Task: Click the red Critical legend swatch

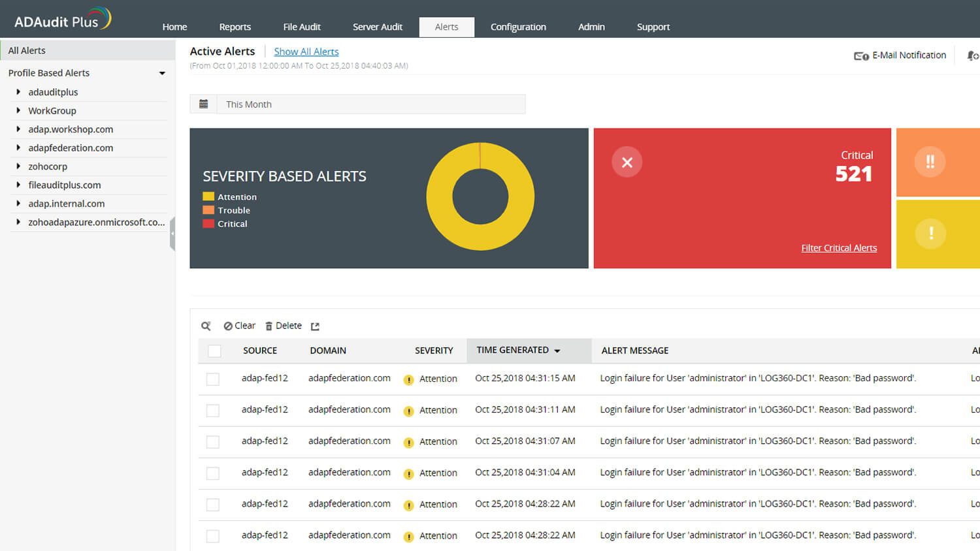Action: (x=208, y=224)
